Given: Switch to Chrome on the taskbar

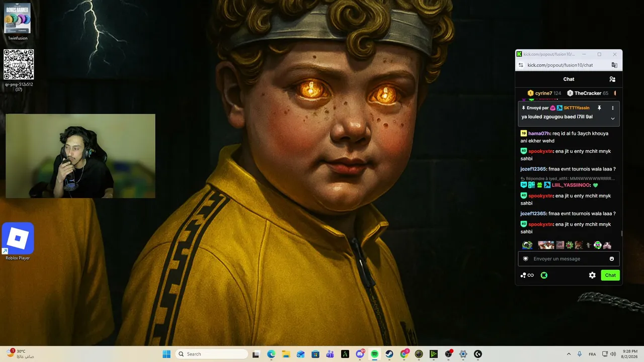Looking at the screenshot, I should pos(404,354).
